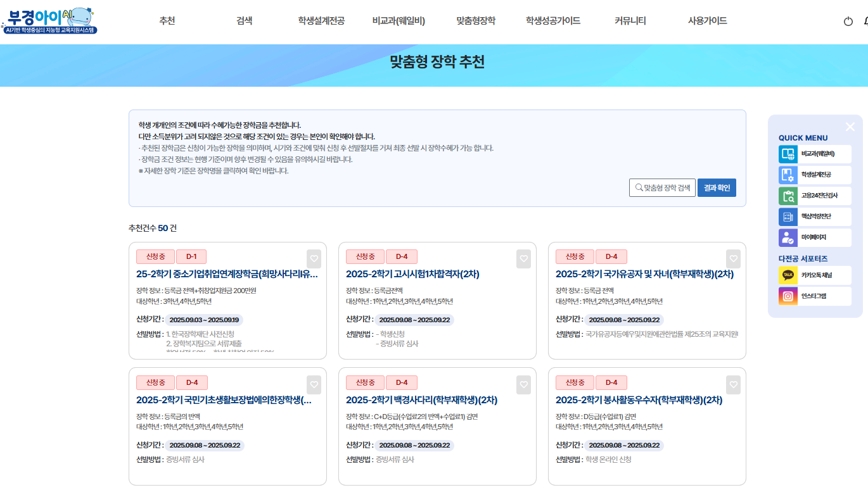This screenshot has width=868, height=490.
Task: Open 학생설계전공 quick menu shortcut
Action: (815, 175)
